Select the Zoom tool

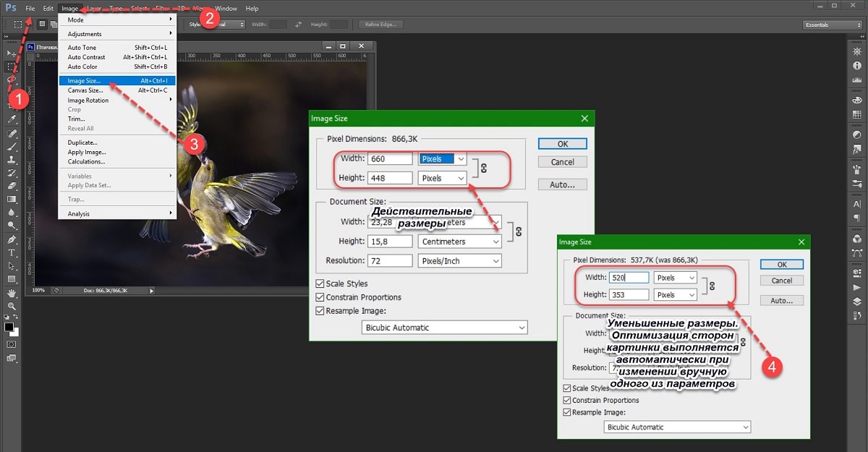click(12, 306)
